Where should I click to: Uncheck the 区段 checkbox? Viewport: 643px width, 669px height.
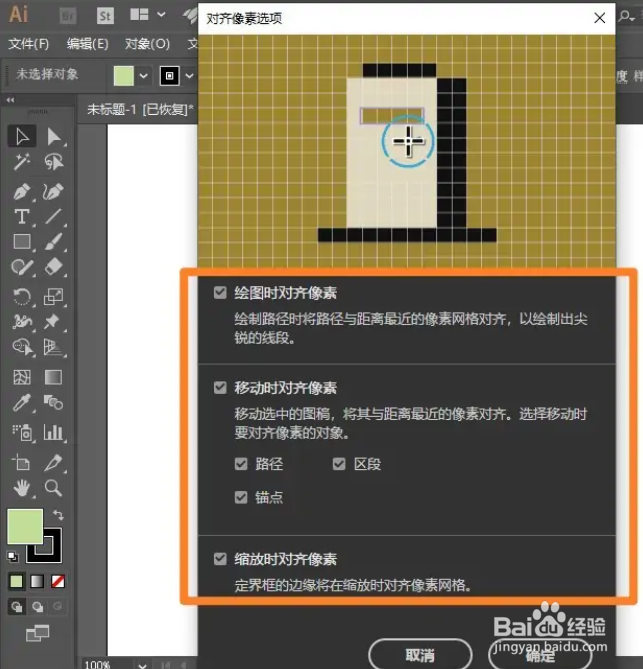click(x=339, y=464)
